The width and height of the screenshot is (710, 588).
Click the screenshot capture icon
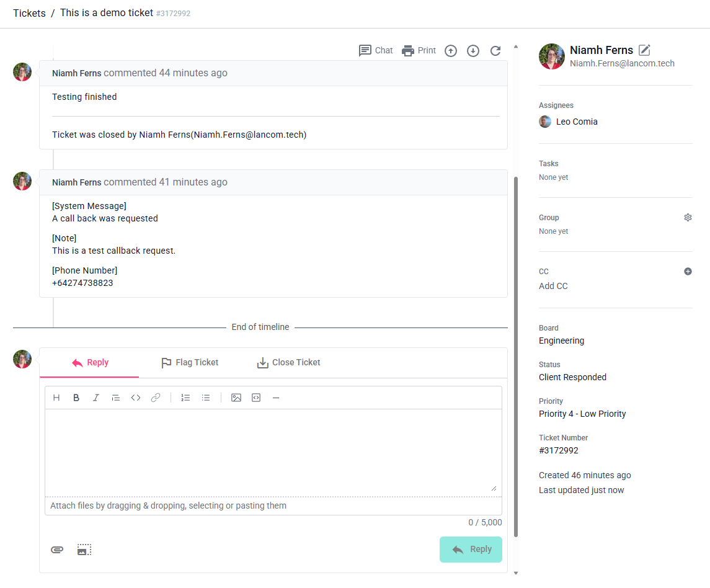coord(84,550)
